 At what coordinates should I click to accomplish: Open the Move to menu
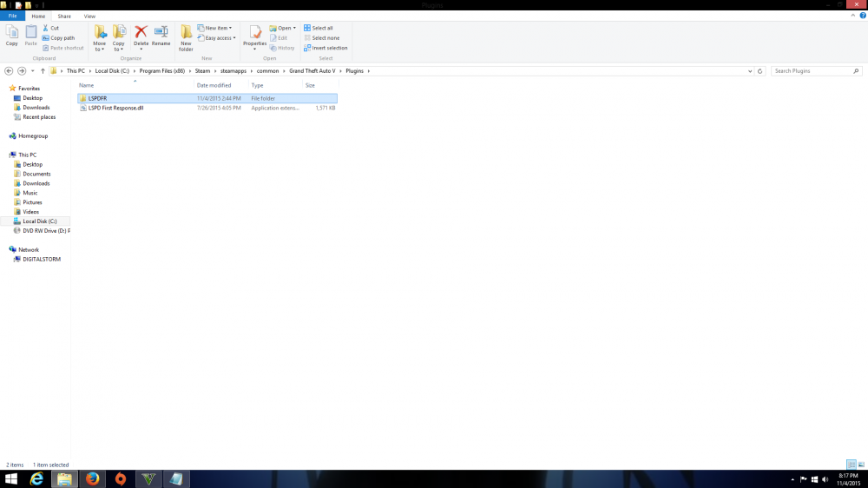pos(100,38)
